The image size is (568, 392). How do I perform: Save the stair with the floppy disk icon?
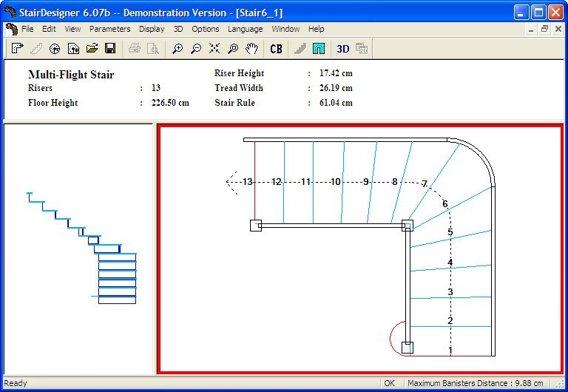tap(110, 49)
